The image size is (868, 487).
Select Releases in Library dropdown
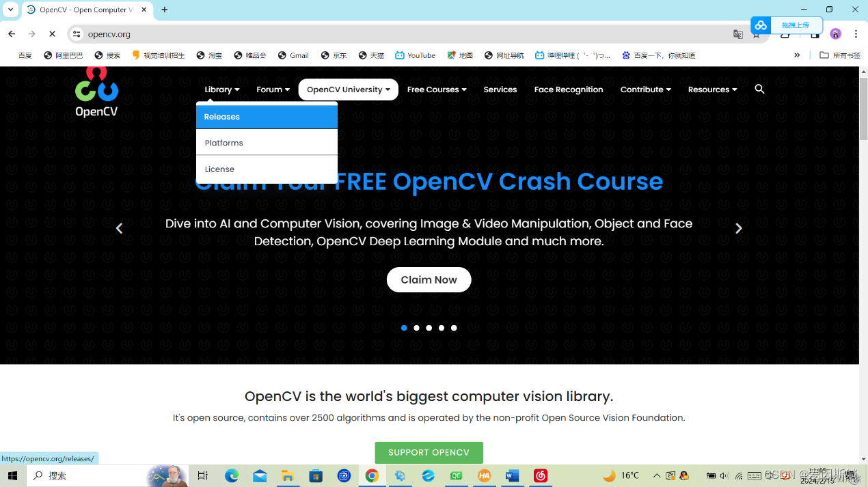point(267,117)
